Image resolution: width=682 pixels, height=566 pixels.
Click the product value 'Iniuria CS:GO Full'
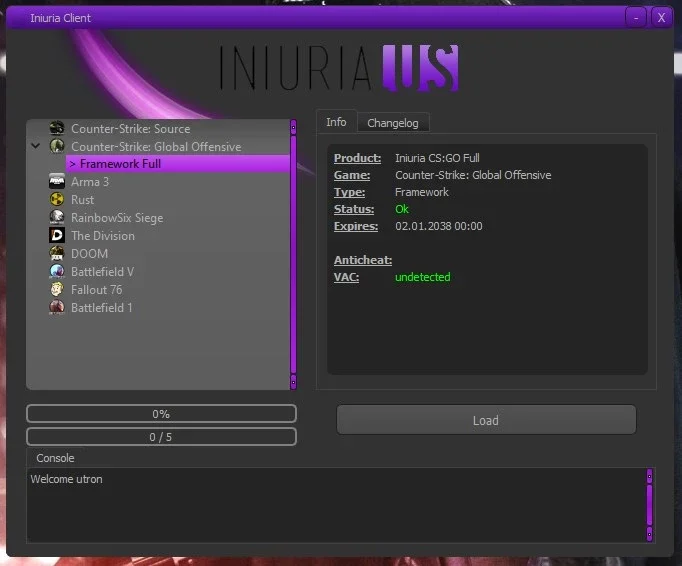coord(437,158)
